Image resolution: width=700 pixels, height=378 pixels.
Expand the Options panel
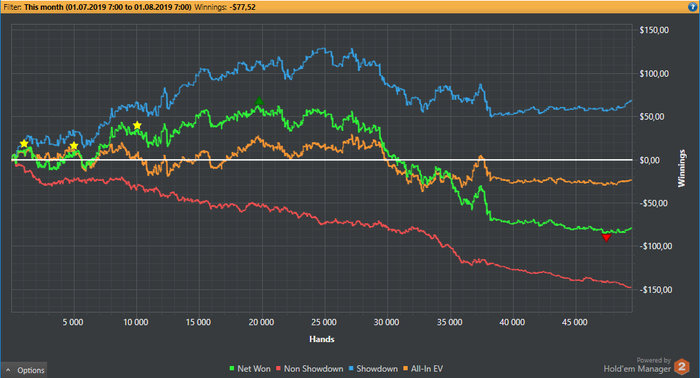pyautogui.click(x=24, y=370)
